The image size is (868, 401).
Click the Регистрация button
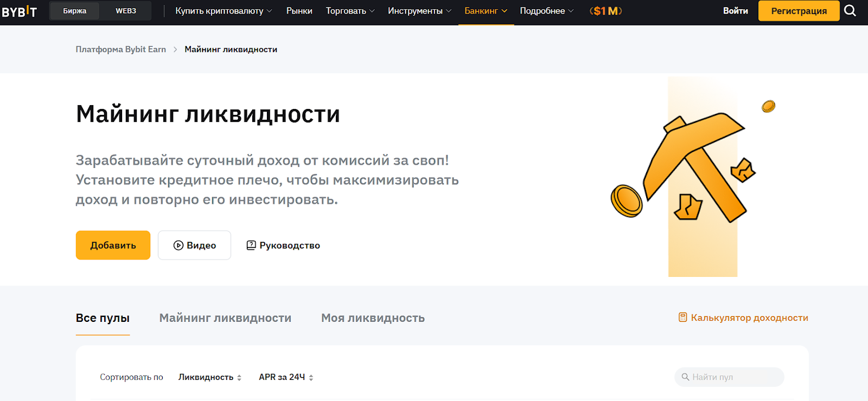point(799,11)
